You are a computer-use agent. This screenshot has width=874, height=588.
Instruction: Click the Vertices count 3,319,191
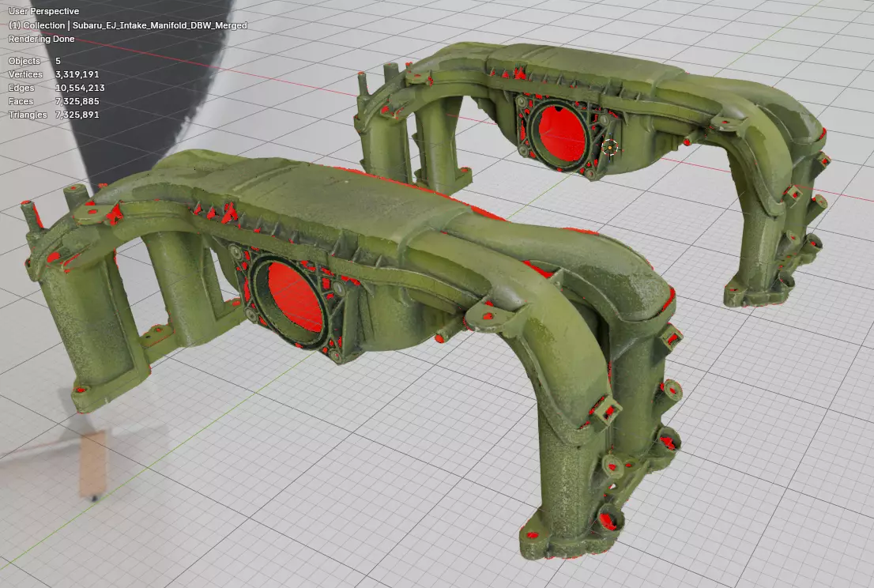77,74
